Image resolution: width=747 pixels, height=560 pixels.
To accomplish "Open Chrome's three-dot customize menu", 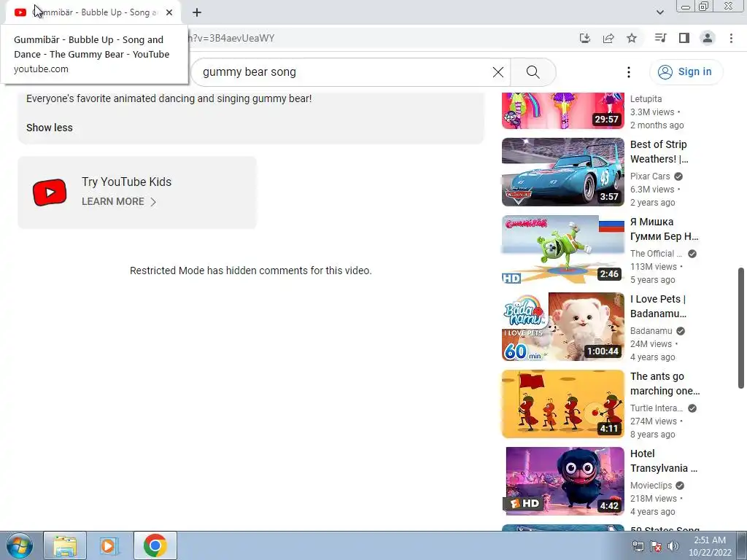I will tap(731, 38).
